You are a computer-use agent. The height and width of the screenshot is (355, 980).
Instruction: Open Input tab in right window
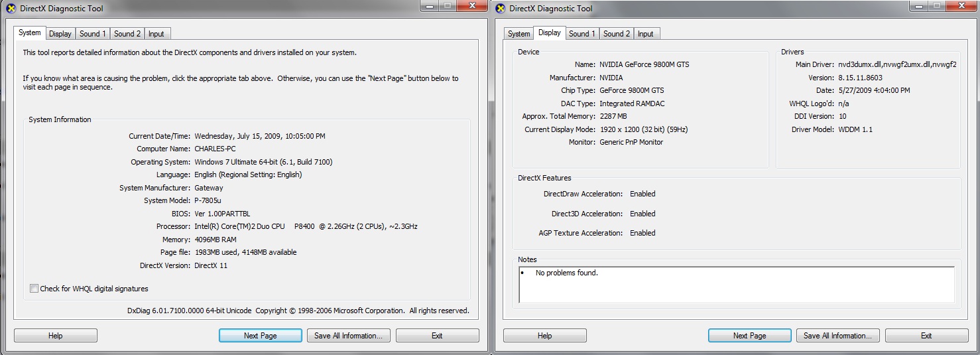coord(646,34)
